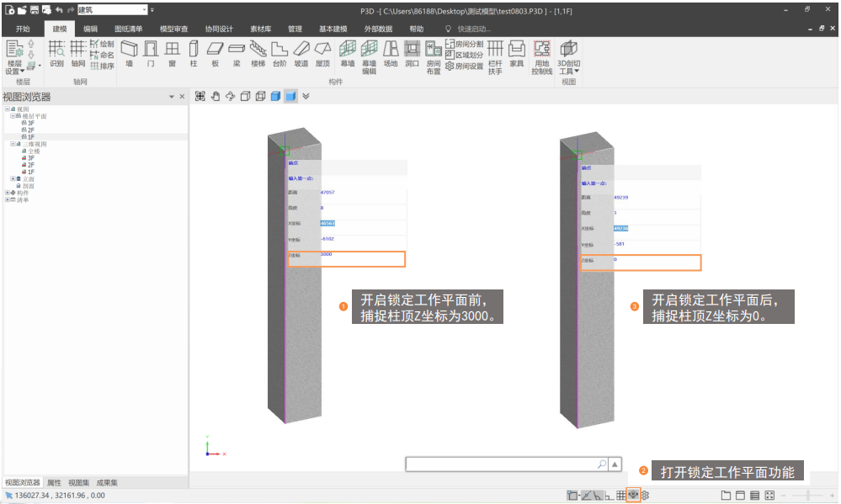This screenshot has height=504, width=841.
Task: Click the 房间分割 button
Action: 464,43
